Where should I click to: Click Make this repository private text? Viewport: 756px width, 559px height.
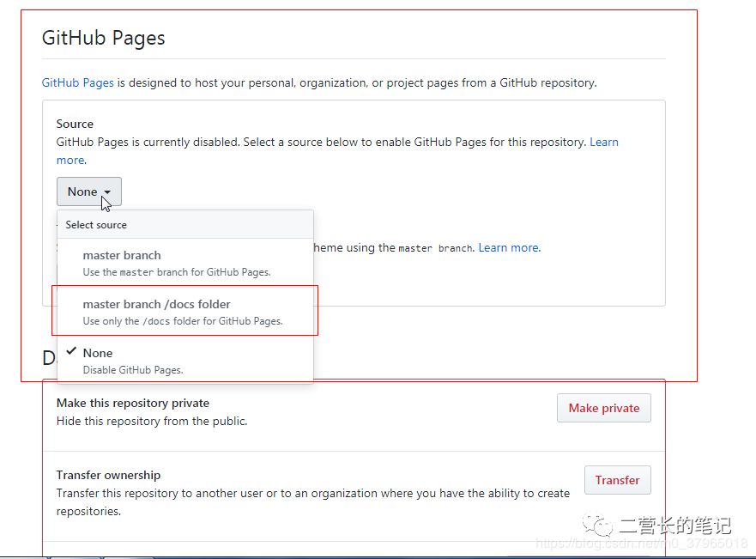pos(133,403)
